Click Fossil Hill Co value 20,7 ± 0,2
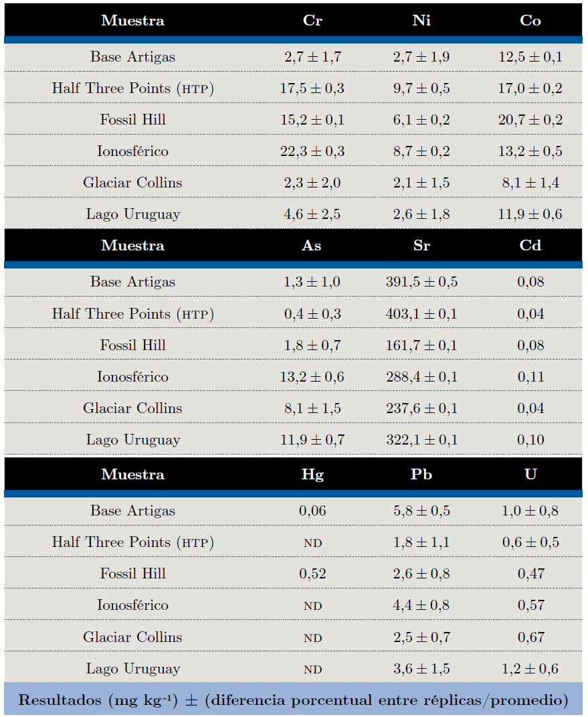 (x=530, y=120)
